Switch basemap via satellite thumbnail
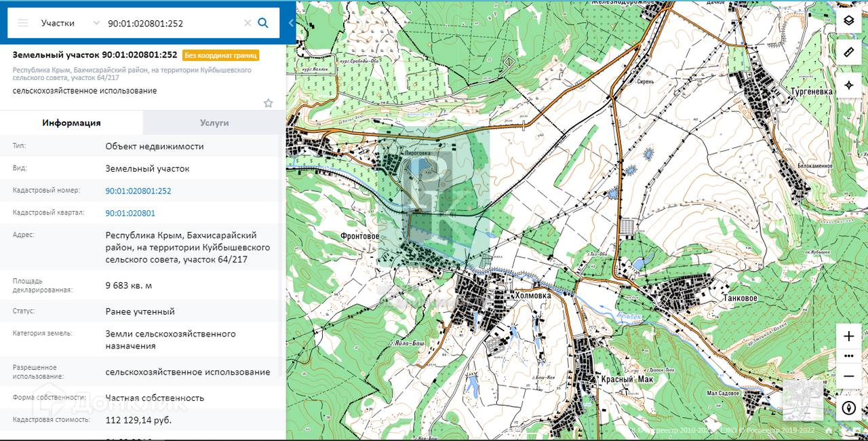 click(803, 400)
